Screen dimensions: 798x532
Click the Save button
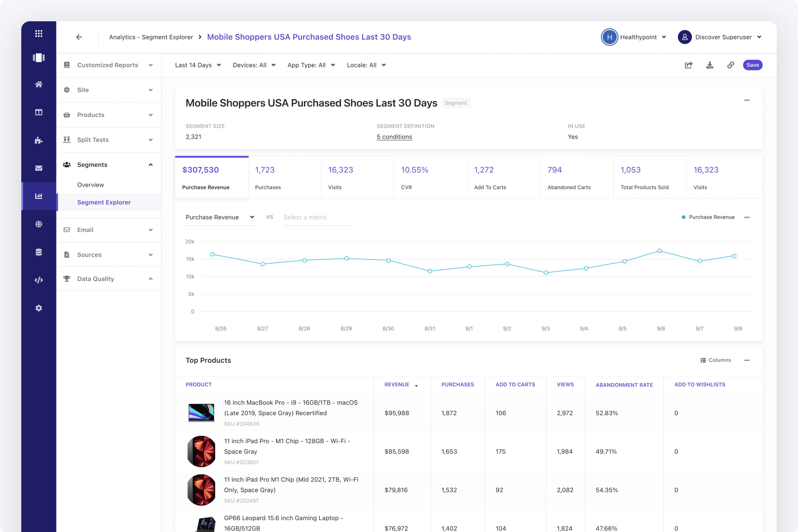click(753, 65)
